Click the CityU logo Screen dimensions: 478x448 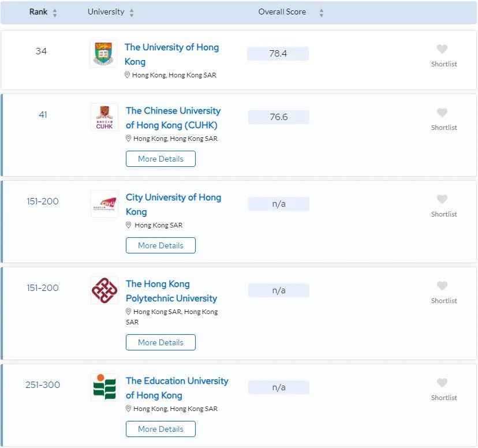coord(104,204)
